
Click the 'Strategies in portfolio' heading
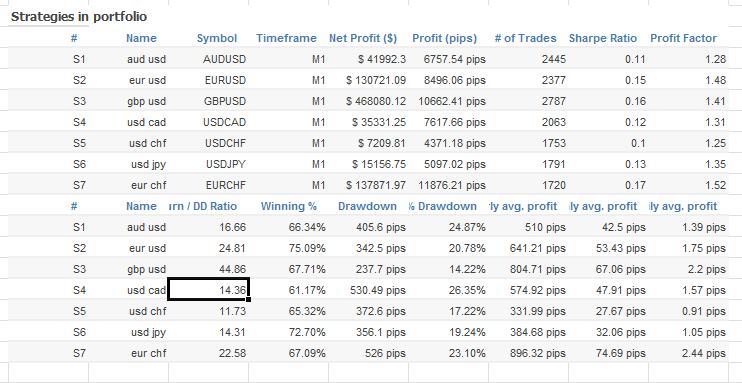(79, 17)
